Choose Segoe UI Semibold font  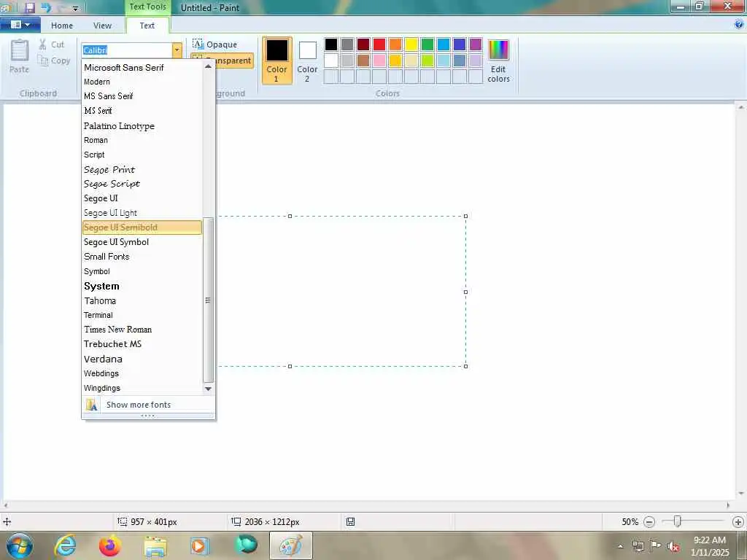click(142, 227)
